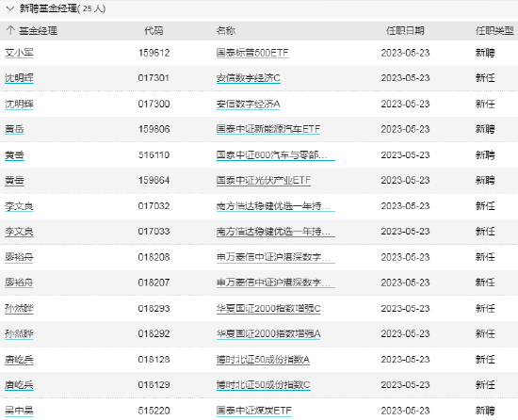Open manager 唐屹兵 in row 018129

pyautogui.click(x=19, y=385)
